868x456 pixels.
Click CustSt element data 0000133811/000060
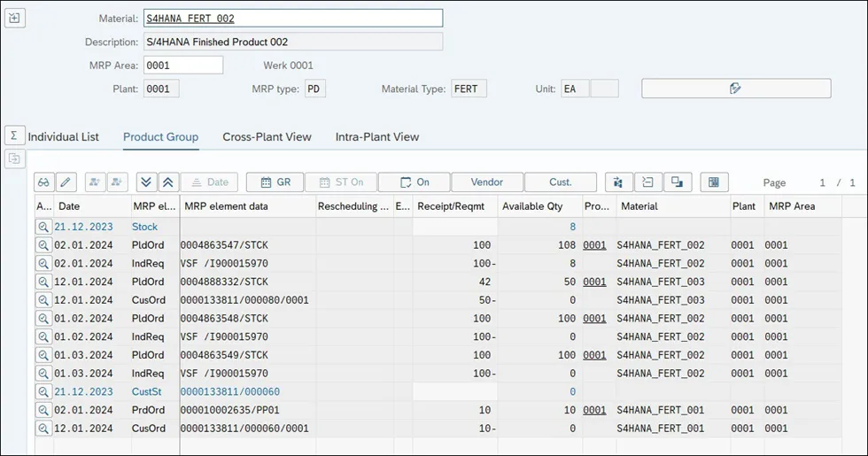(229, 391)
